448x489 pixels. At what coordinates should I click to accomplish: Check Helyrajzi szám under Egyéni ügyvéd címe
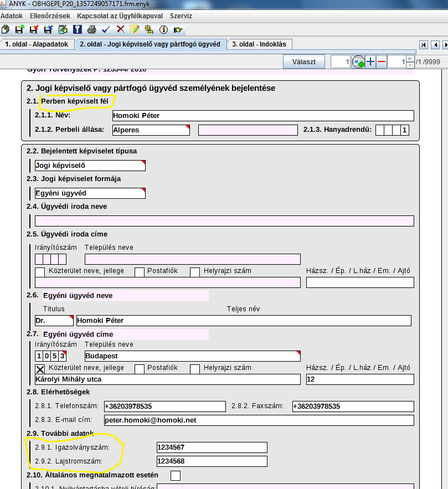pos(195,369)
